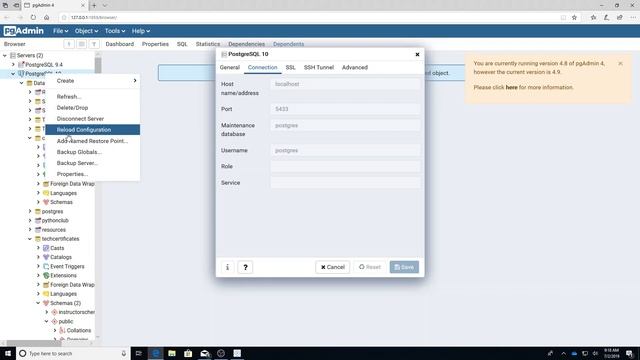The width and height of the screenshot is (640, 360).
Task: Collapse the Schemas (2) node
Action: pyautogui.click(x=38, y=303)
